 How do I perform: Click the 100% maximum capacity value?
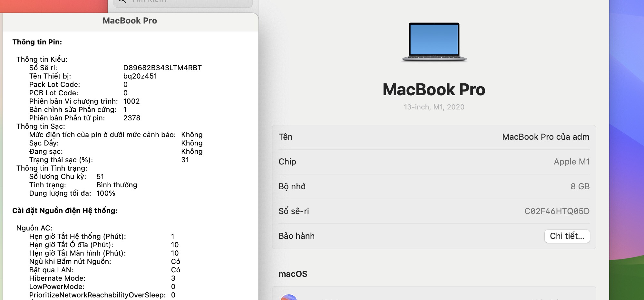tap(106, 193)
